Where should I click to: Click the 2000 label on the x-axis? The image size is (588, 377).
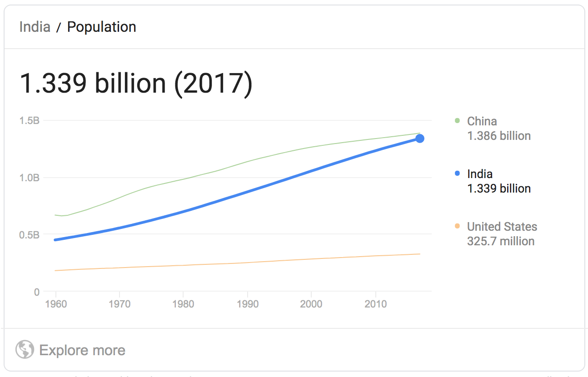(311, 303)
